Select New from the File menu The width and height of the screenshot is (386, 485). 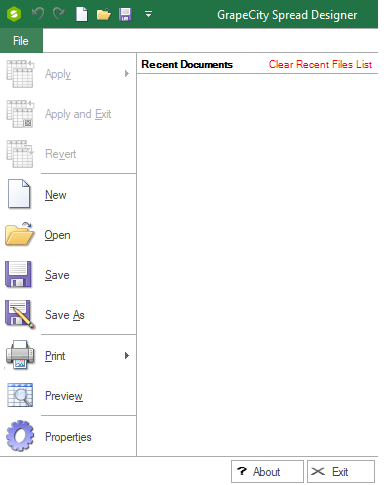68,194
